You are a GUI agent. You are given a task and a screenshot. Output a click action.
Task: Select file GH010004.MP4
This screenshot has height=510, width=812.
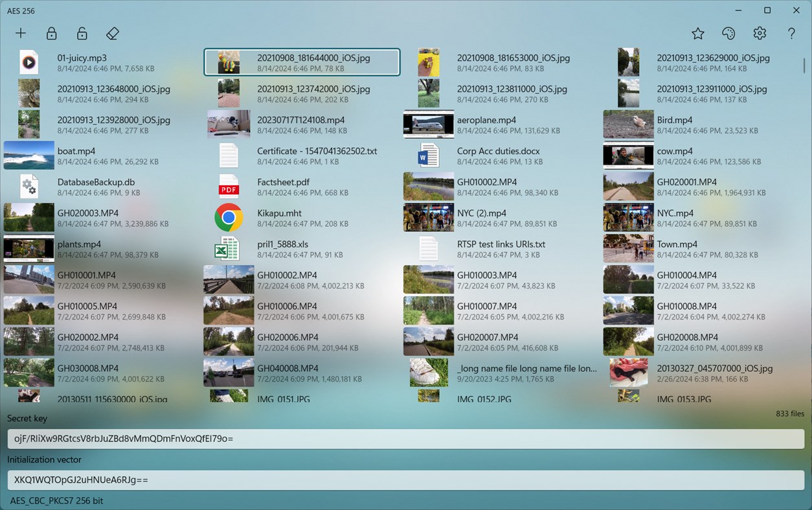701,280
